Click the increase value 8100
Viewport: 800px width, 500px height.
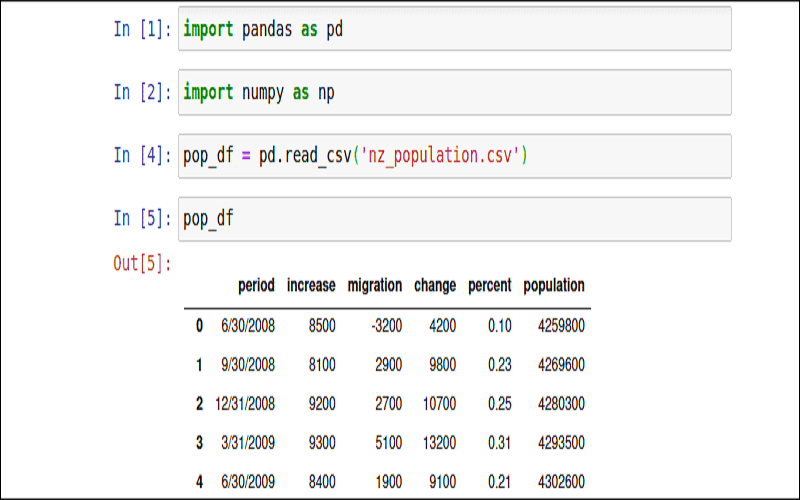coord(322,365)
